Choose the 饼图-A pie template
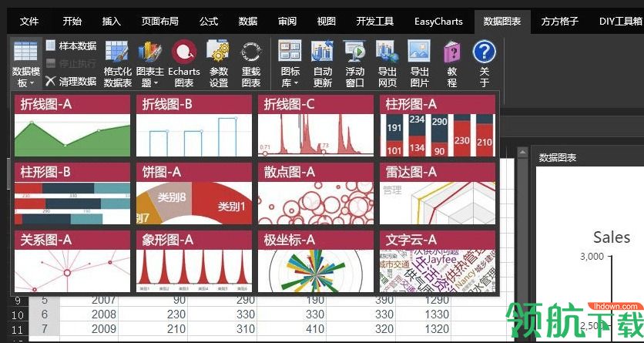644x343 pixels. (x=194, y=193)
